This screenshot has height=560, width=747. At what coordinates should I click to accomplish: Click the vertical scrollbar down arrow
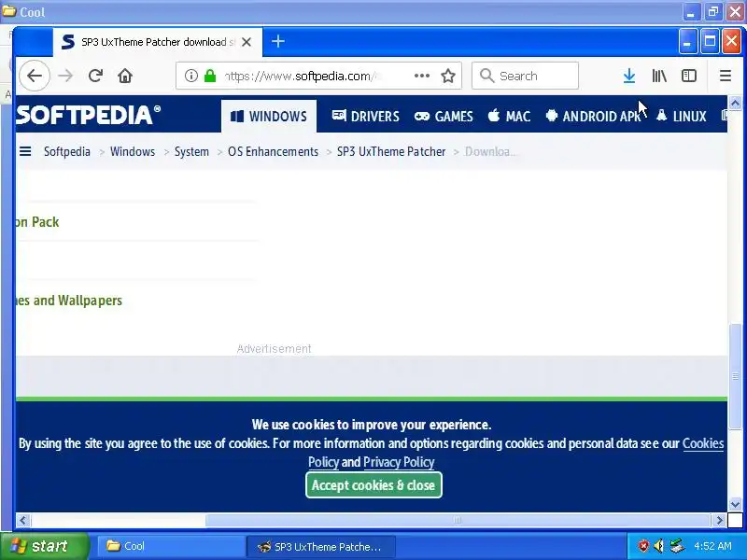(x=735, y=504)
